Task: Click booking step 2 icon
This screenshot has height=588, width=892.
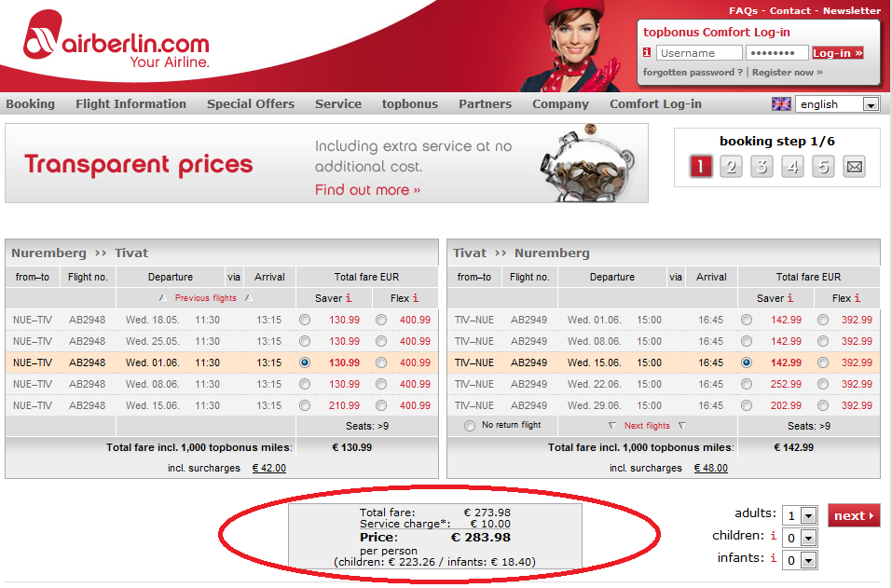Action: point(732,167)
